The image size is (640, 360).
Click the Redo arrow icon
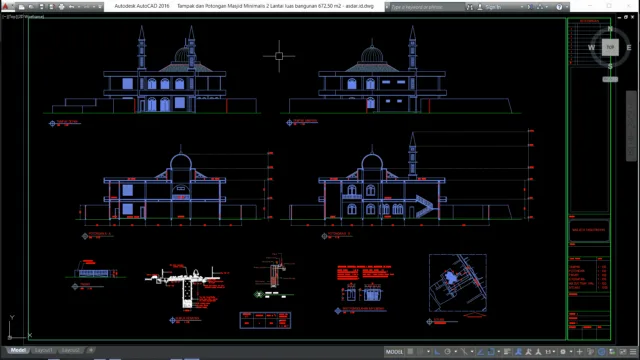pyautogui.click(x=87, y=7)
